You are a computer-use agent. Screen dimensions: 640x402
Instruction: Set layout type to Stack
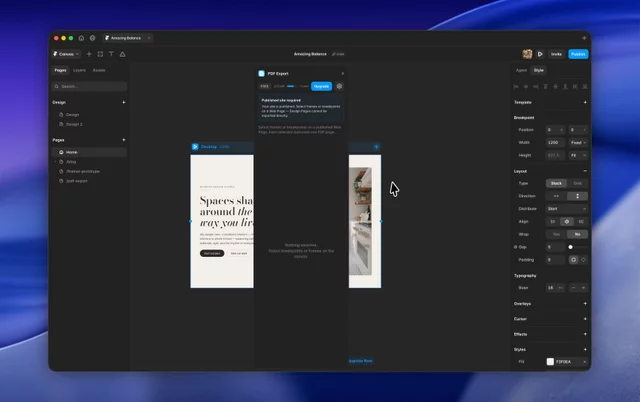556,183
